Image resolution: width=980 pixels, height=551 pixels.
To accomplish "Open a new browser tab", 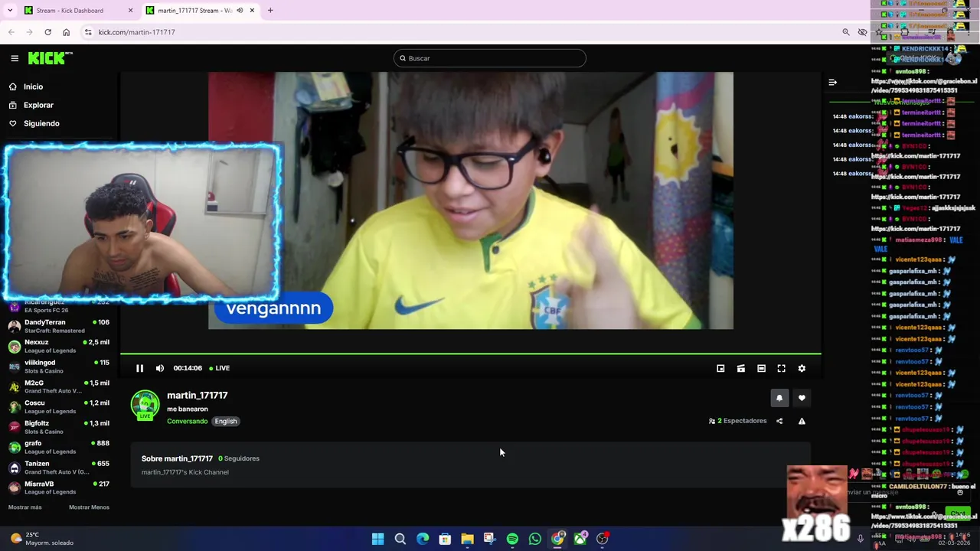I will pos(270,11).
